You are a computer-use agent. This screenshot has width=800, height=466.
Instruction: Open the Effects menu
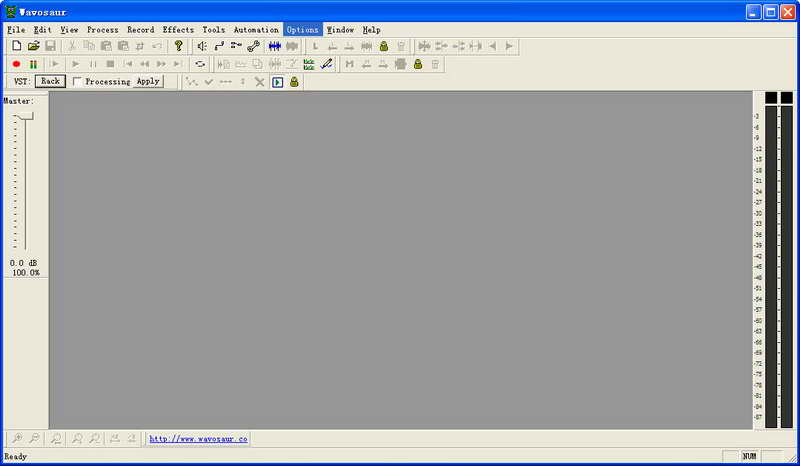pos(178,30)
